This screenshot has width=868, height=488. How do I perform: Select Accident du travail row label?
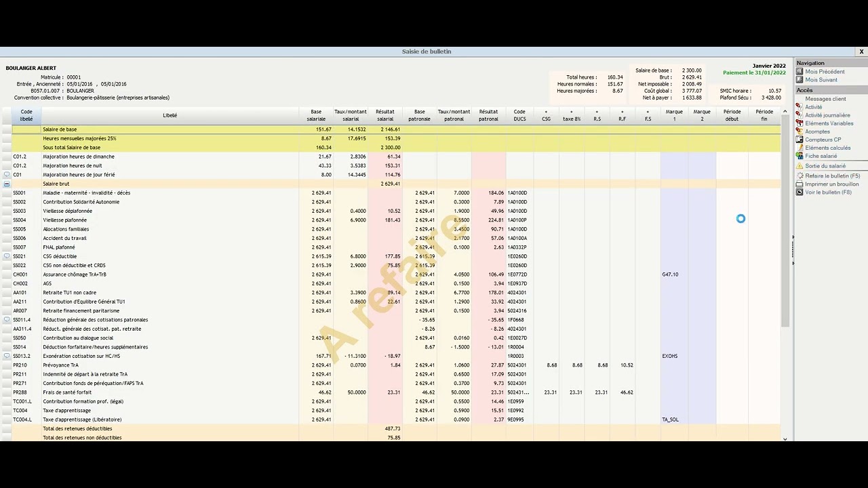[64, 239]
